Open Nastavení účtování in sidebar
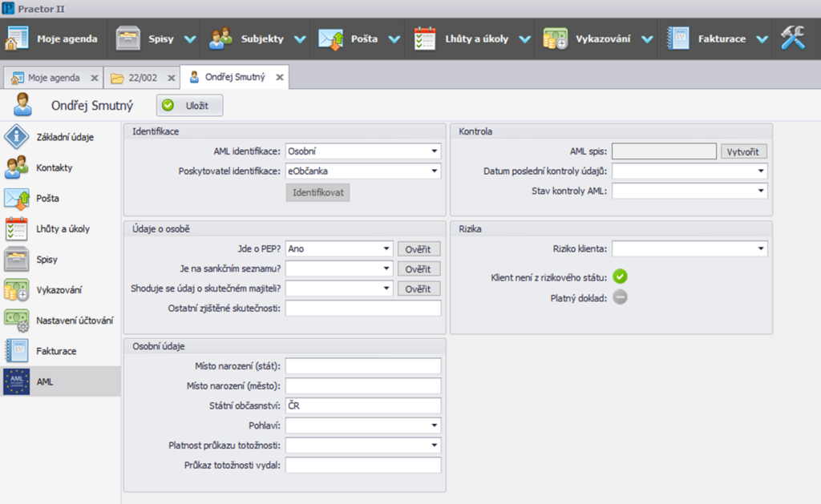The image size is (821, 504). click(x=74, y=321)
